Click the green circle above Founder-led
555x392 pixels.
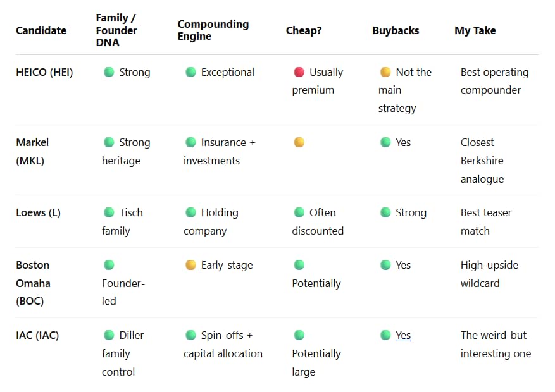point(109,265)
